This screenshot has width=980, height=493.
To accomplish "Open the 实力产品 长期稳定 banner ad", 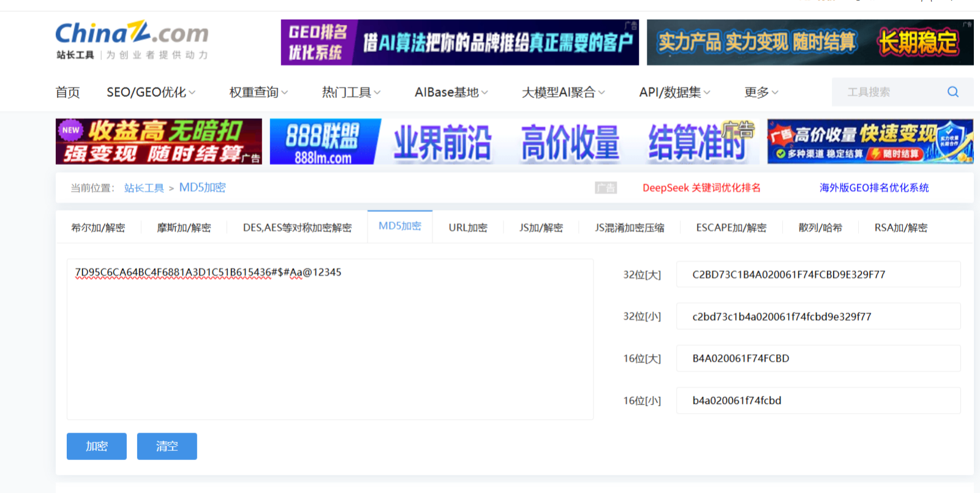I will click(810, 42).
